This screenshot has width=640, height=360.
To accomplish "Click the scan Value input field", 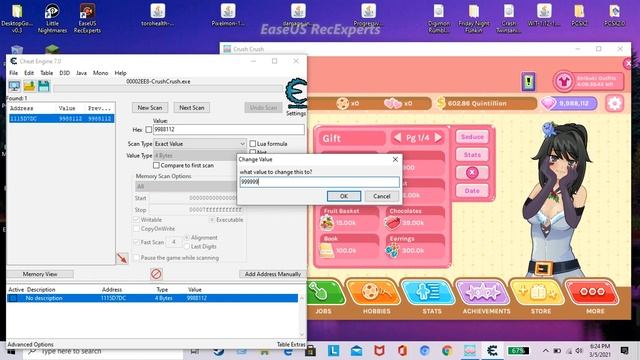I will pos(228,129).
